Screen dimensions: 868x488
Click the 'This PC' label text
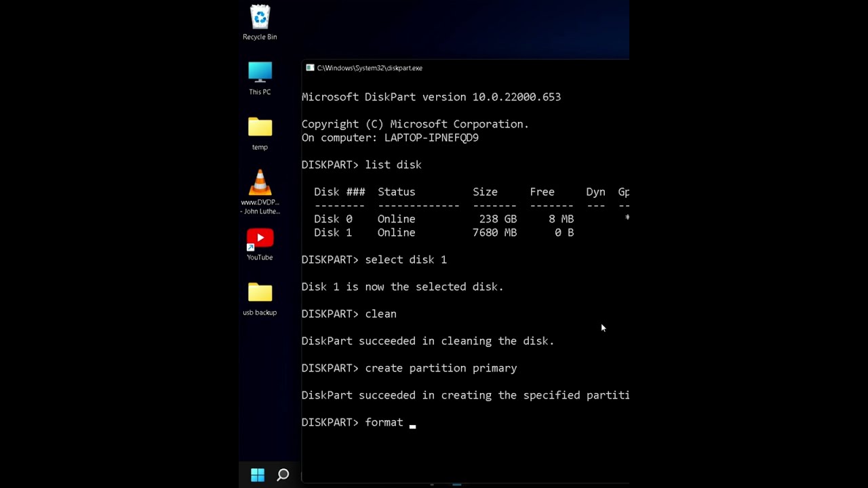(260, 91)
